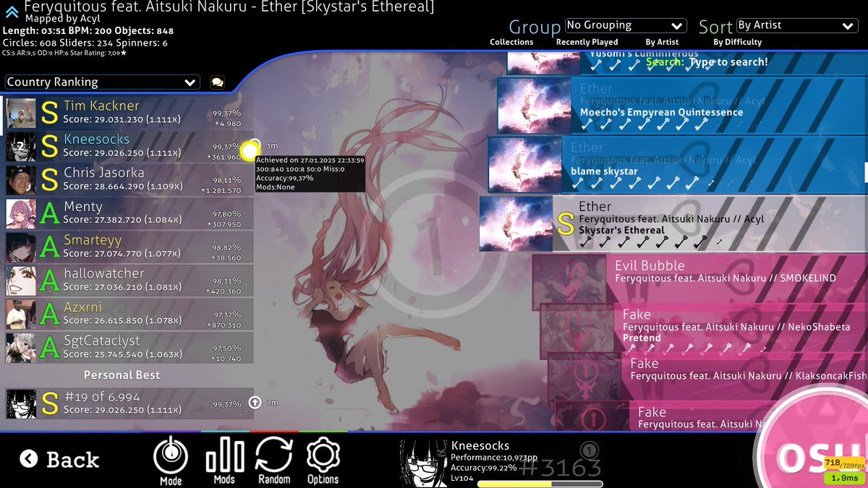The height and width of the screenshot is (488, 868).
Task: Open Tim Kackner's leaderboard score
Action: point(129,114)
